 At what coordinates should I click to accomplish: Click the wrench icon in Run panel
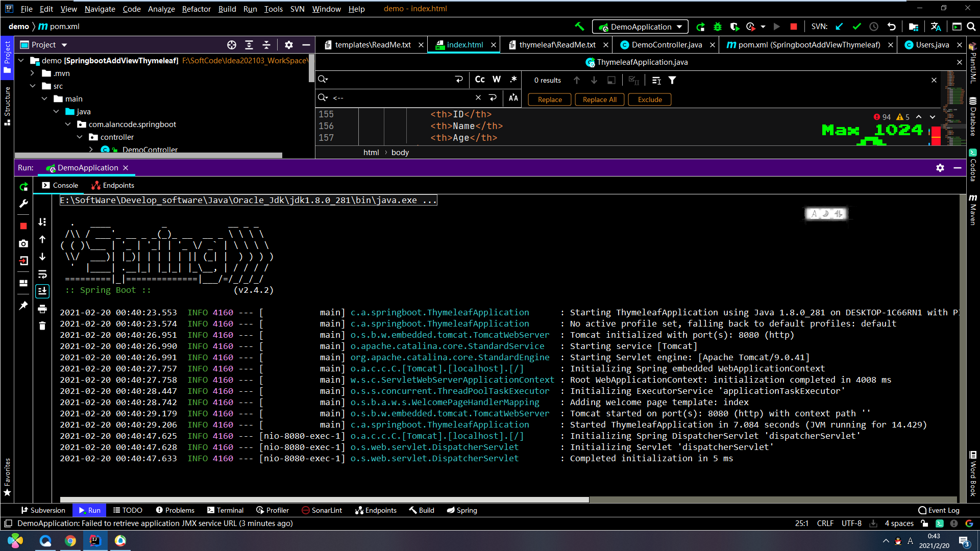click(x=23, y=204)
